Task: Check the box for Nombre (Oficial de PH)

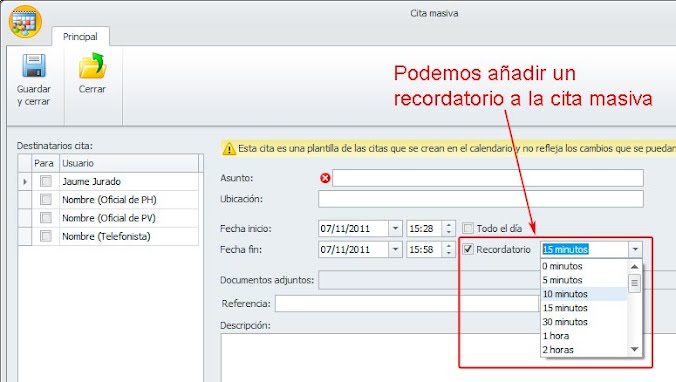Action: click(46, 199)
